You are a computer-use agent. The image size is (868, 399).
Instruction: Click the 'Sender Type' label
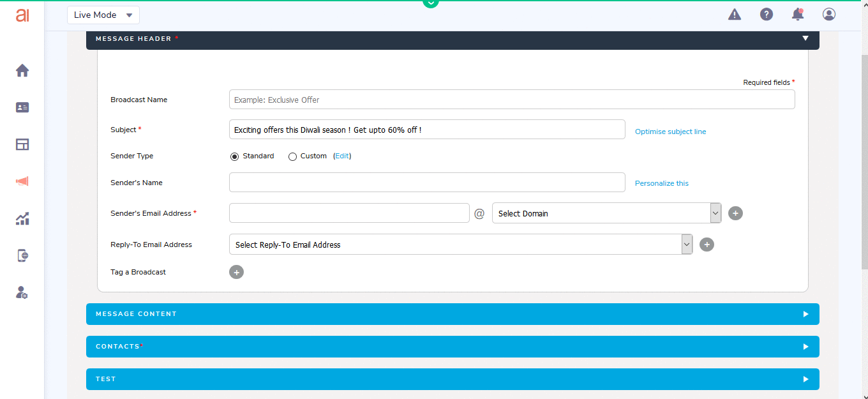tap(131, 156)
